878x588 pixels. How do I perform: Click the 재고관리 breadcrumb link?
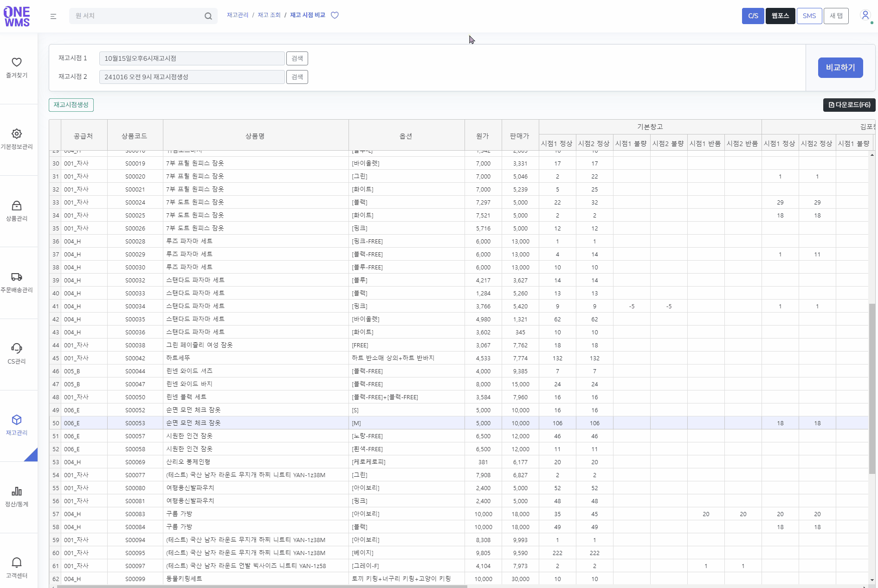point(238,15)
